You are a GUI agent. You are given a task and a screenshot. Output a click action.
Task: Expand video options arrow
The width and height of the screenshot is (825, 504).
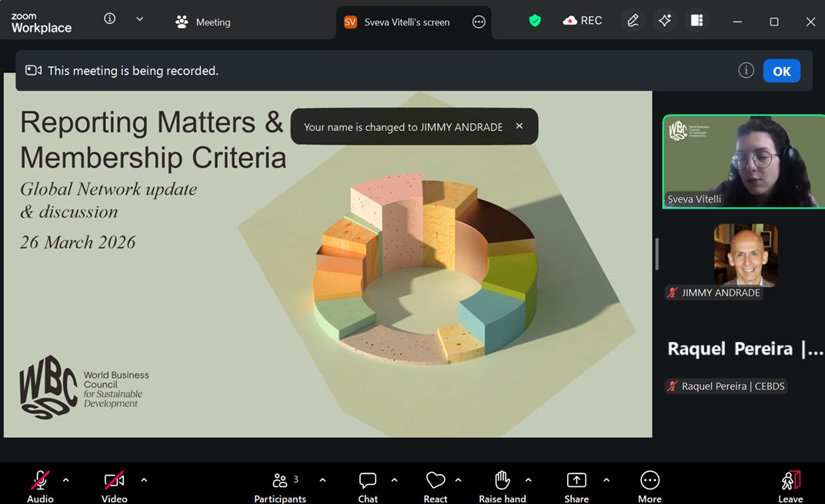point(144,480)
